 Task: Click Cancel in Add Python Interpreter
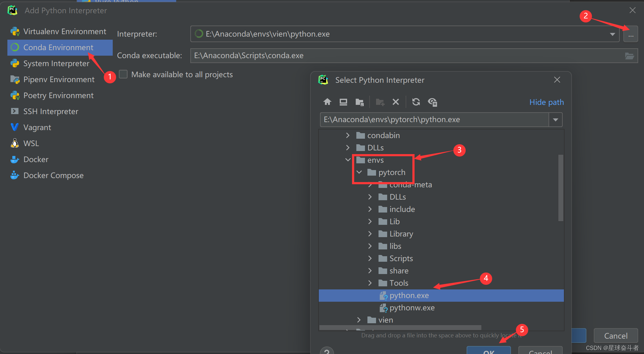point(615,336)
